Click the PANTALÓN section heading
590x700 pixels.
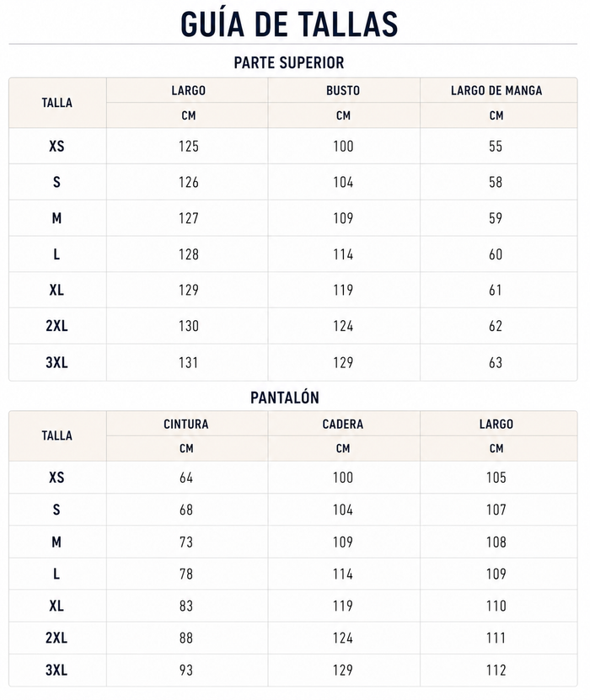click(x=285, y=398)
